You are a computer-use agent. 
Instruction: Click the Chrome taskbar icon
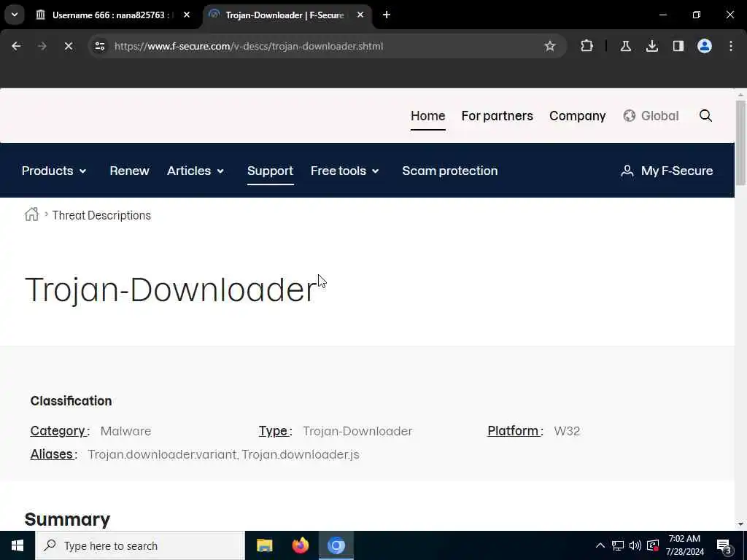click(336, 545)
